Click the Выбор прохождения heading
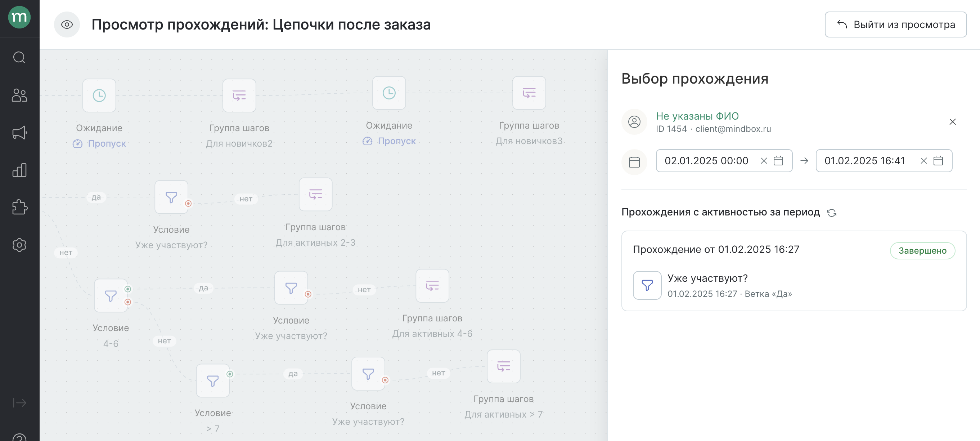This screenshot has width=980, height=441. (x=694, y=79)
